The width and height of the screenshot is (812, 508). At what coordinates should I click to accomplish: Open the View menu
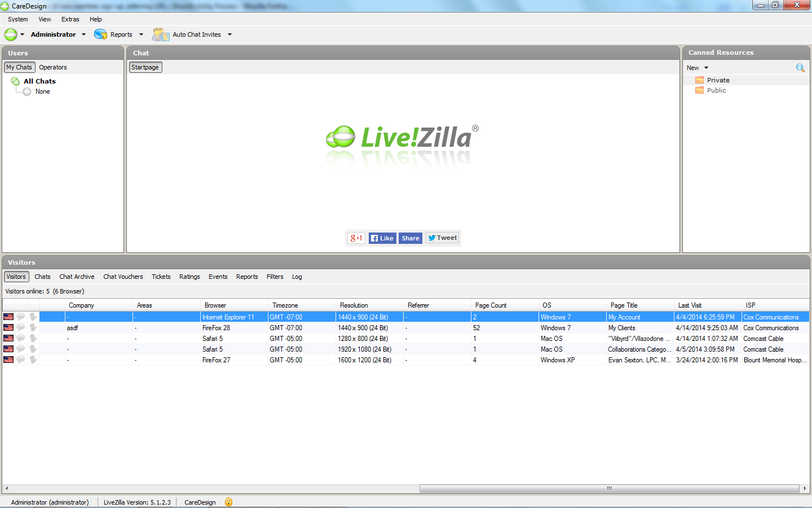(45, 19)
